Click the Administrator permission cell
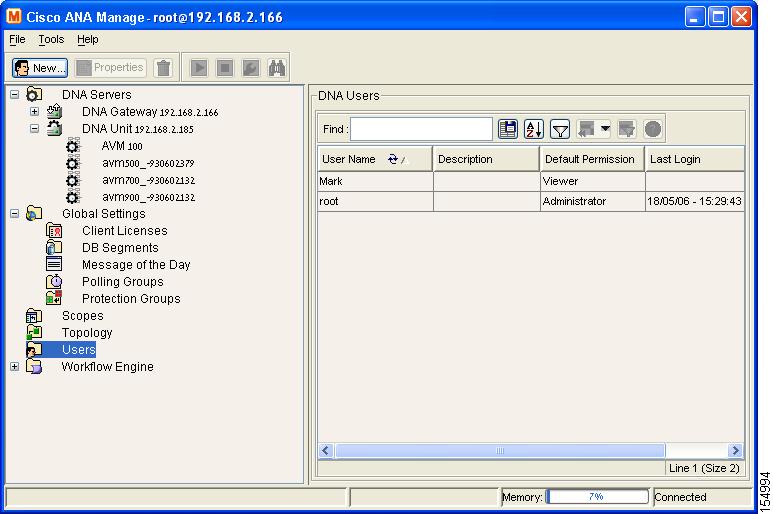 pos(593,201)
